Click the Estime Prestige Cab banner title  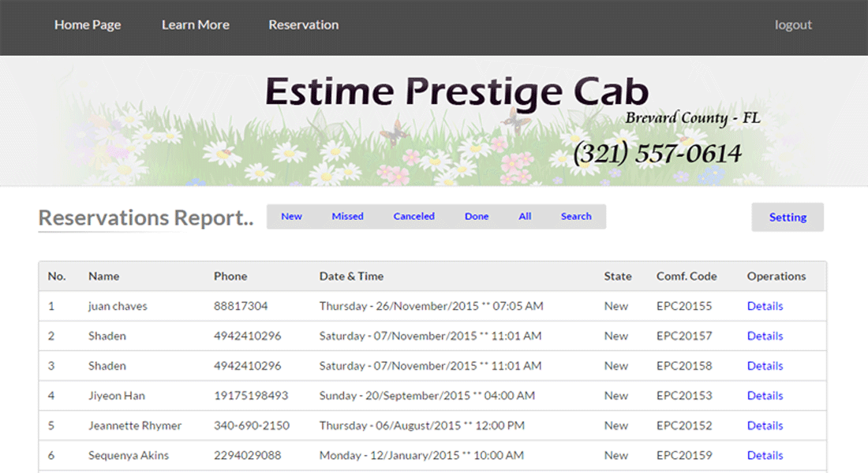[456, 92]
